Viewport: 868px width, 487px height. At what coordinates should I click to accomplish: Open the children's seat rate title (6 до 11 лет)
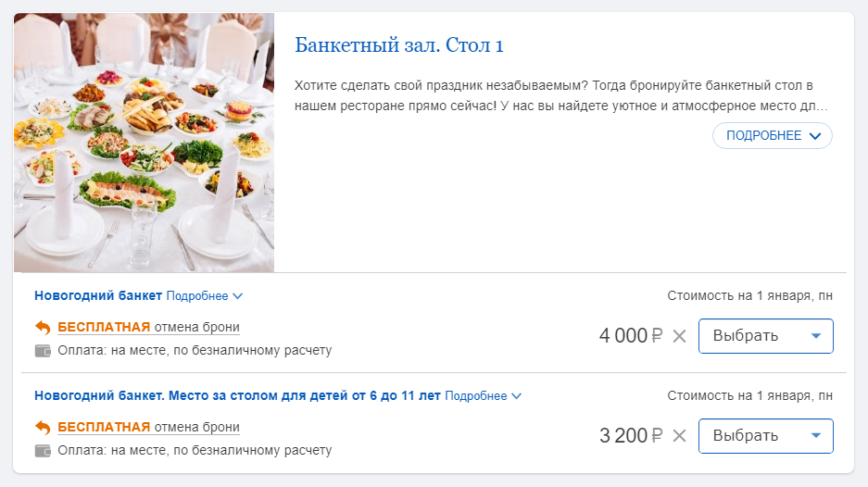237,395
